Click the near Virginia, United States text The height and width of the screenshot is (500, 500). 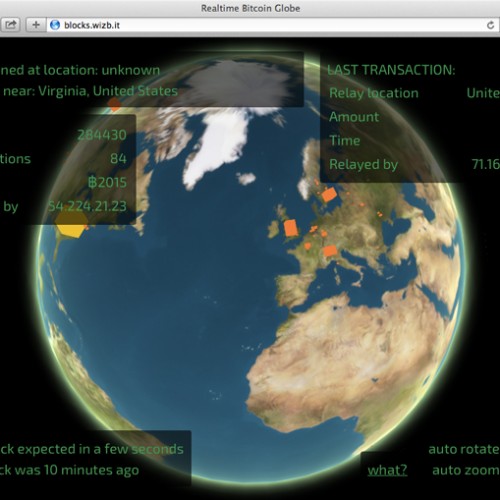coord(90,91)
